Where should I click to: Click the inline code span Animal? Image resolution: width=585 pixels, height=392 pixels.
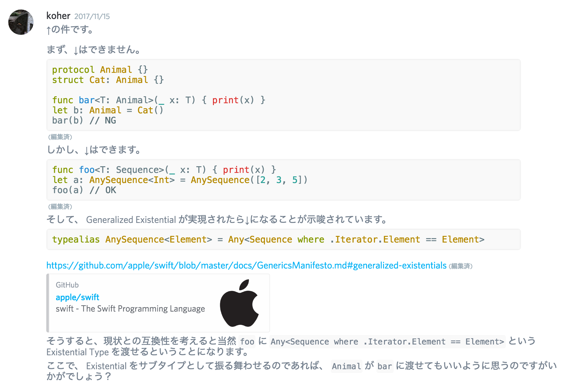point(346,366)
